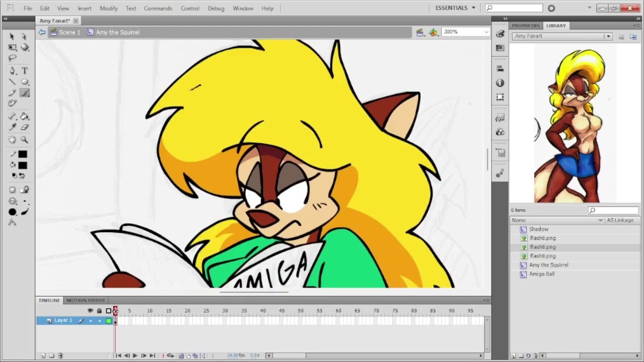Image resolution: width=644 pixels, height=362 pixels.
Task: Choose the Deco tool
Action: [12, 104]
